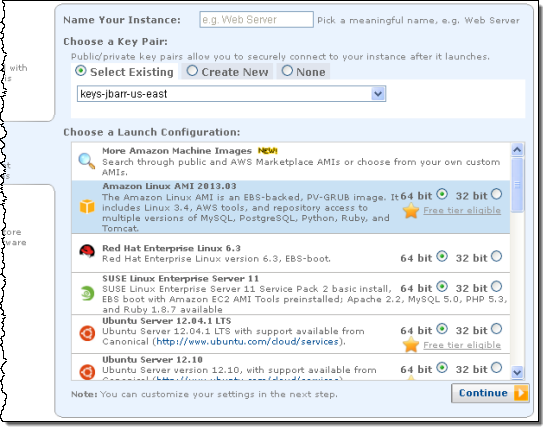Click the free tier star beside Amazon Linux AMI
The height and width of the screenshot is (428, 543).
pyautogui.click(x=411, y=211)
